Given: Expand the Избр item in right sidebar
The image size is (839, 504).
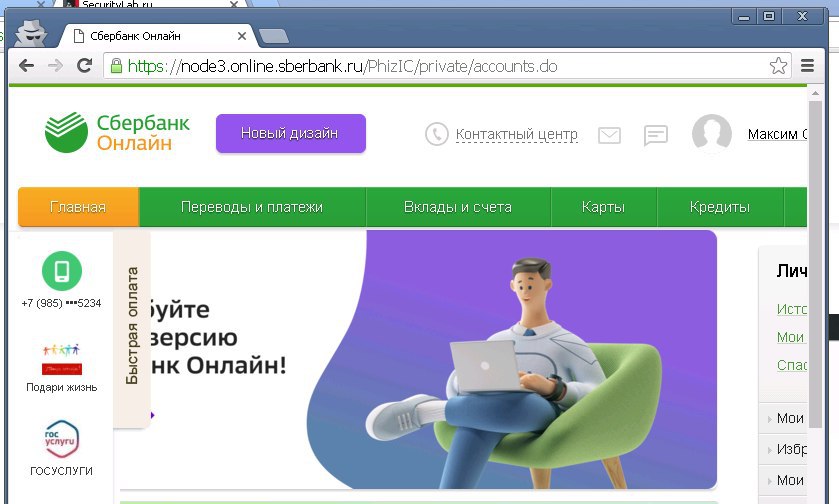Looking at the screenshot, I should (787, 449).
